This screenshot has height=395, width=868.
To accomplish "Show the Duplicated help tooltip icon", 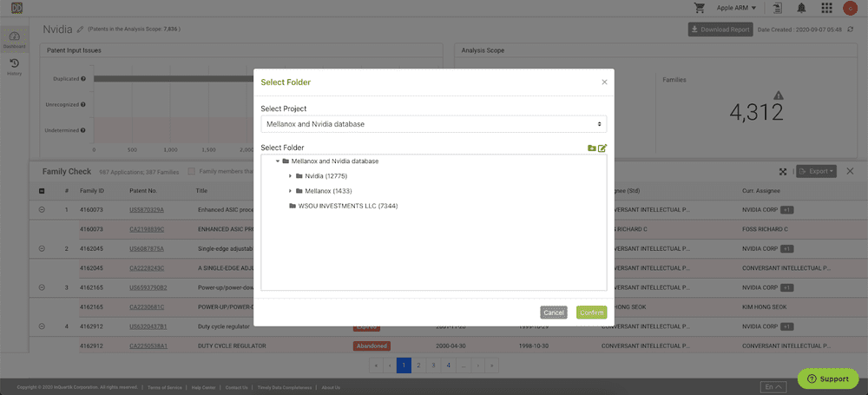I will pyautogui.click(x=83, y=79).
